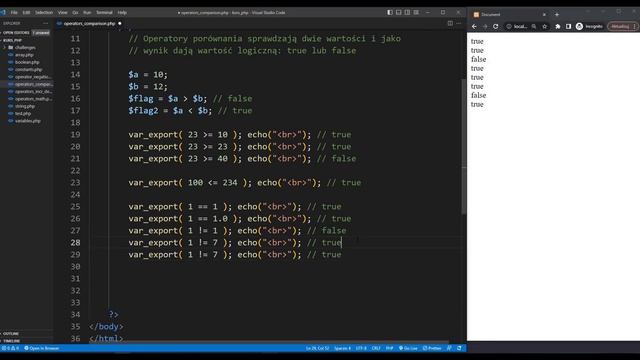This screenshot has width=640, height=360.
Task: Open editor More Actions ellipsis
Action: click(x=459, y=23)
